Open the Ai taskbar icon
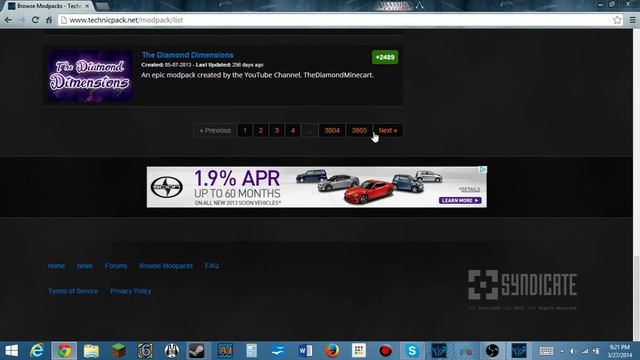The image size is (640, 360). click(225, 351)
